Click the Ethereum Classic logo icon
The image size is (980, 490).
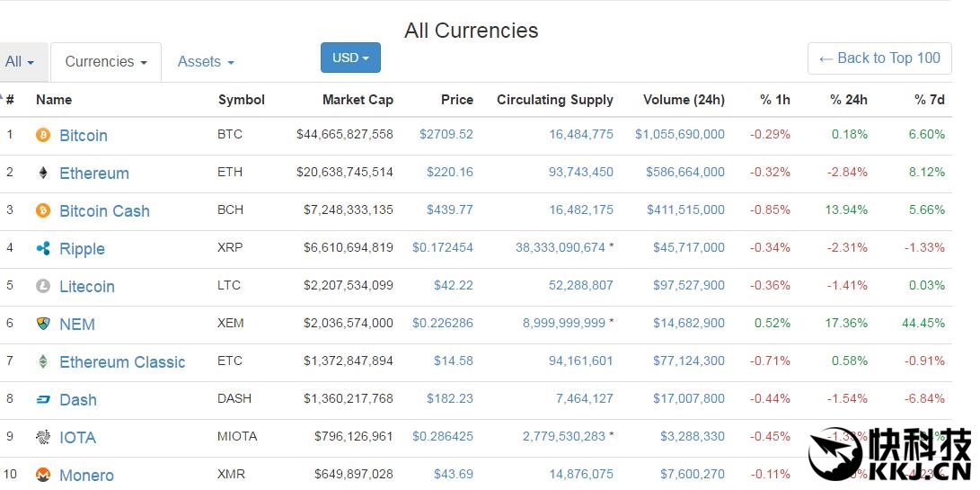42,361
